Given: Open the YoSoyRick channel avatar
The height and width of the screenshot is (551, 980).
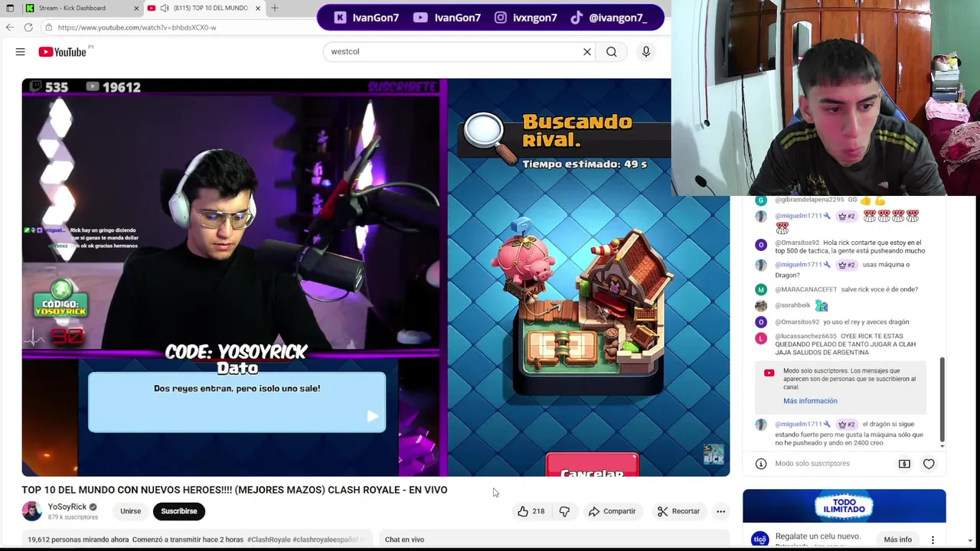Looking at the screenshot, I should pos(31,511).
